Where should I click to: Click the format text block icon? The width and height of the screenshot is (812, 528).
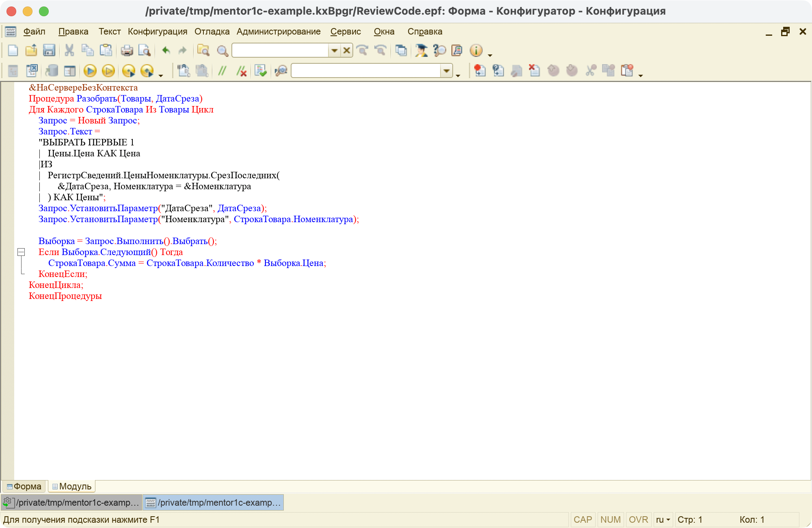pyautogui.click(x=183, y=71)
